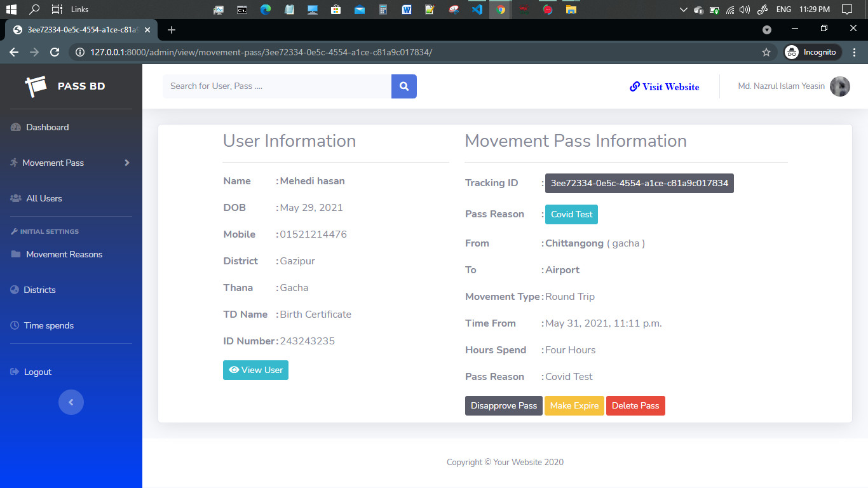Click the Logout arrow icon
This screenshot has width=868, height=488.
15,372
